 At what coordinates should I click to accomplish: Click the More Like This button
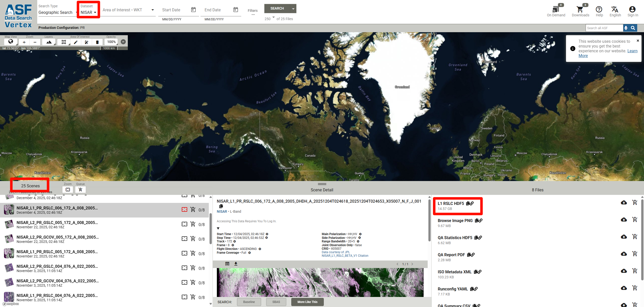(307, 302)
